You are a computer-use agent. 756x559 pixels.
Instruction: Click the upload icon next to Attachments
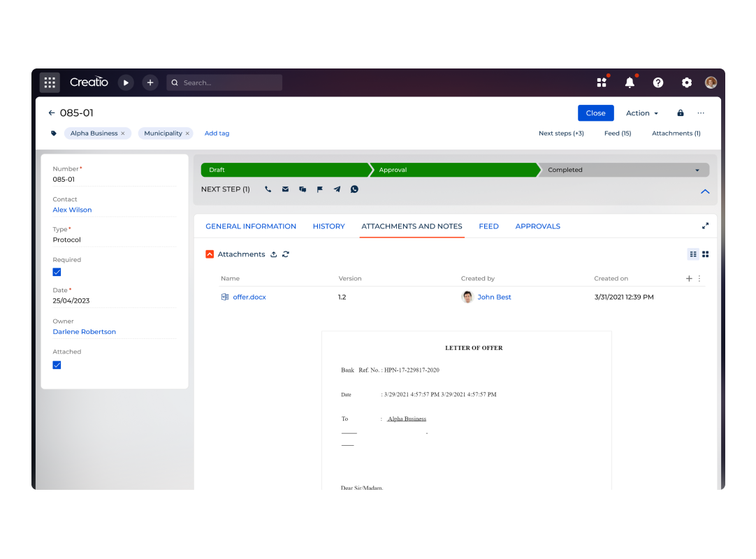point(273,254)
